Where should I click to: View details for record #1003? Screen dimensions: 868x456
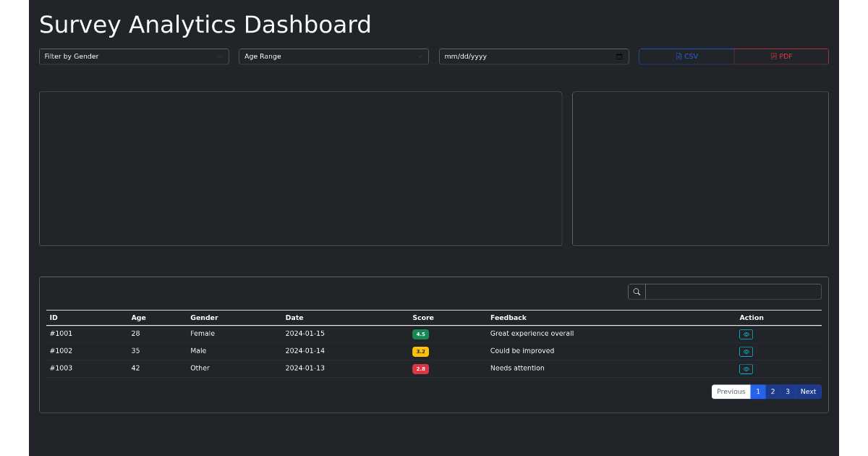746,369
